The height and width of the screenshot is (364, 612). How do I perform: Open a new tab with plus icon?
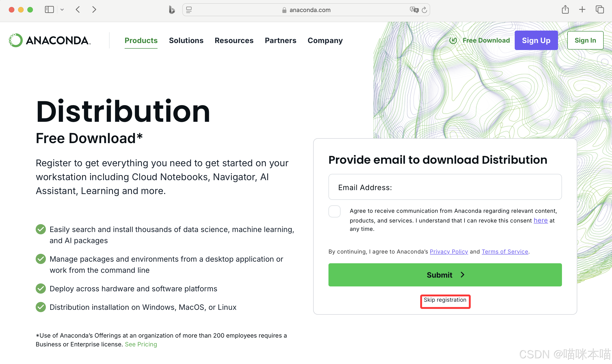pos(582,9)
